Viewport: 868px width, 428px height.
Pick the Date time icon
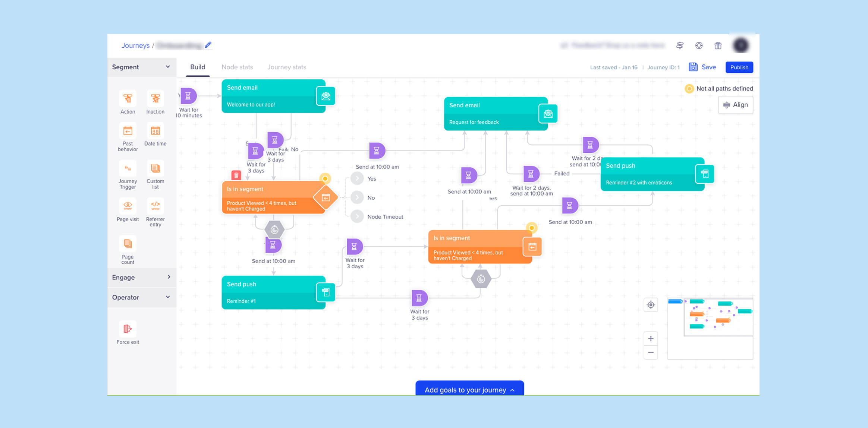point(155,131)
